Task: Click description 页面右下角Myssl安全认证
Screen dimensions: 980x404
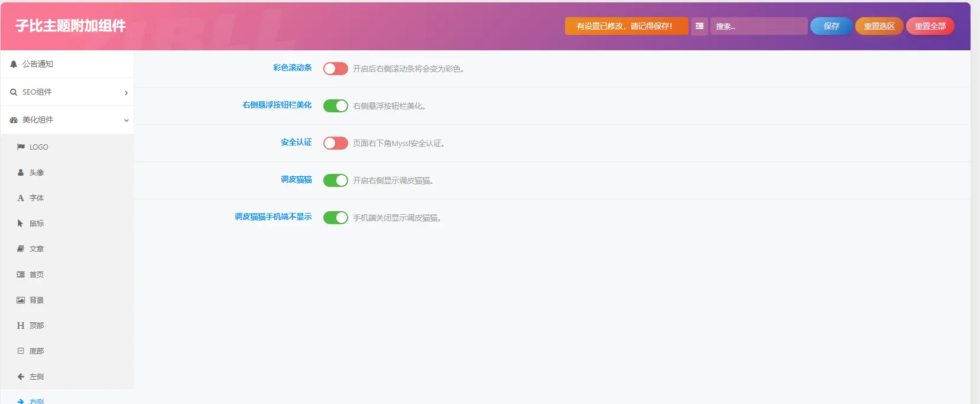Action: [398, 143]
